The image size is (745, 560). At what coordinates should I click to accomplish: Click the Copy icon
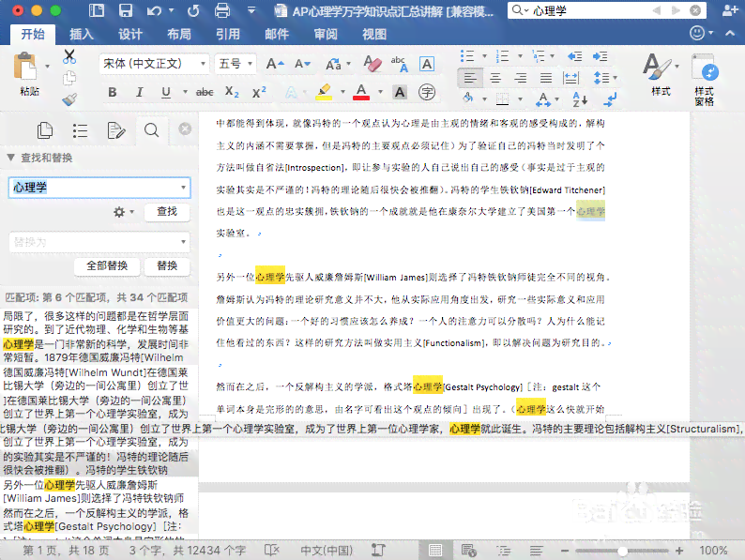click(69, 78)
